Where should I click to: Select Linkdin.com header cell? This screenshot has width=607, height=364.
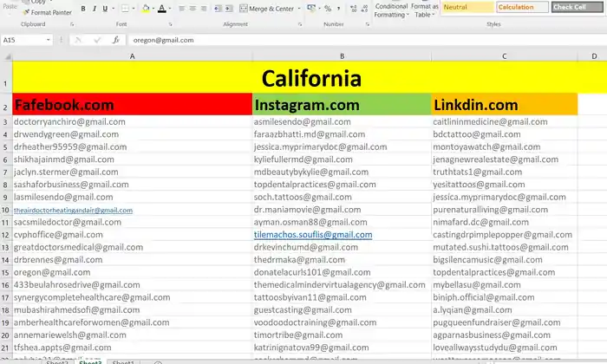(505, 105)
